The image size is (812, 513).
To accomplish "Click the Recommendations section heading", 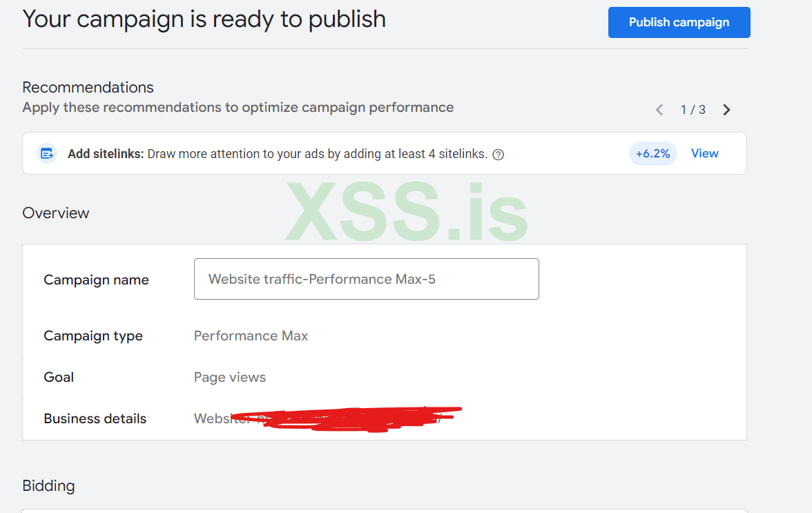I will click(88, 88).
